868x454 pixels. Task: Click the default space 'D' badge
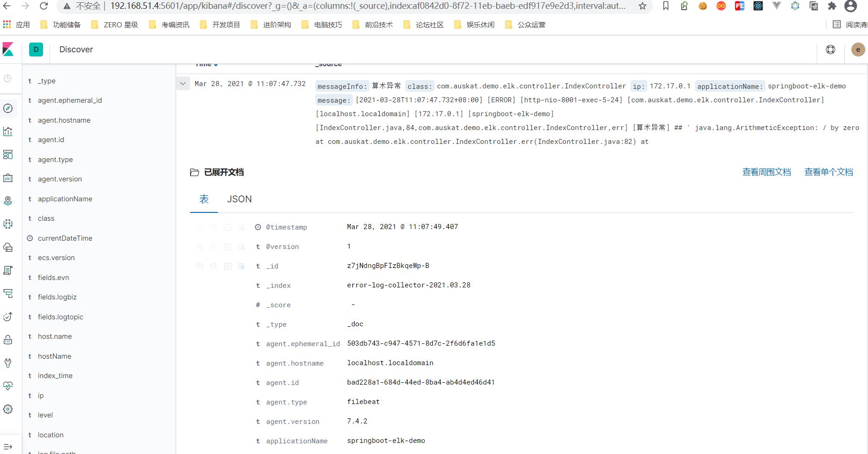pos(36,50)
